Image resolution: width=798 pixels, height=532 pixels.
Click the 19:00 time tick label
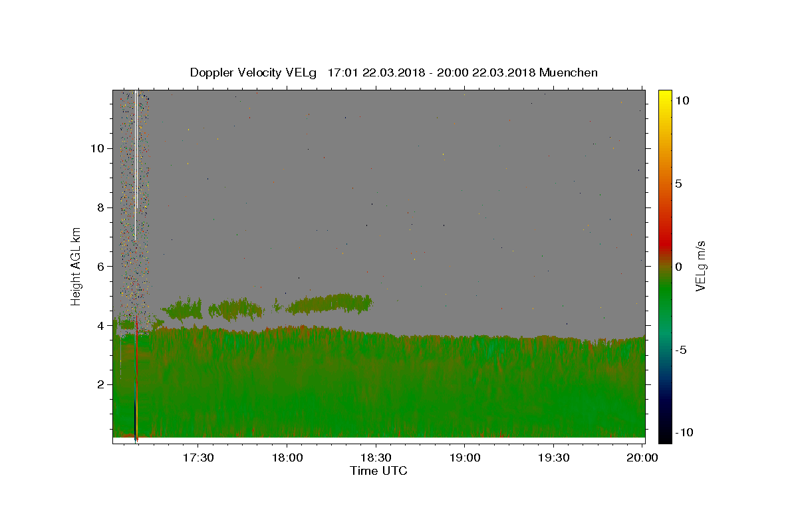(465, 458)
